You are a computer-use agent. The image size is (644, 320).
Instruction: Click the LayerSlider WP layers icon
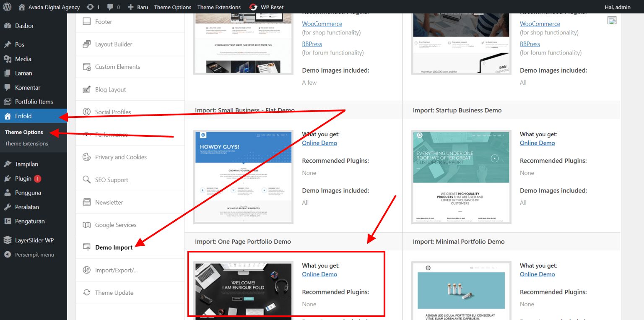[x=8, y=240]
